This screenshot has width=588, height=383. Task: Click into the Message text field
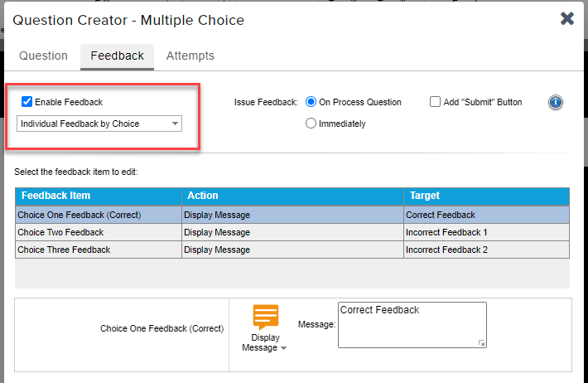[x=412, y=324]
